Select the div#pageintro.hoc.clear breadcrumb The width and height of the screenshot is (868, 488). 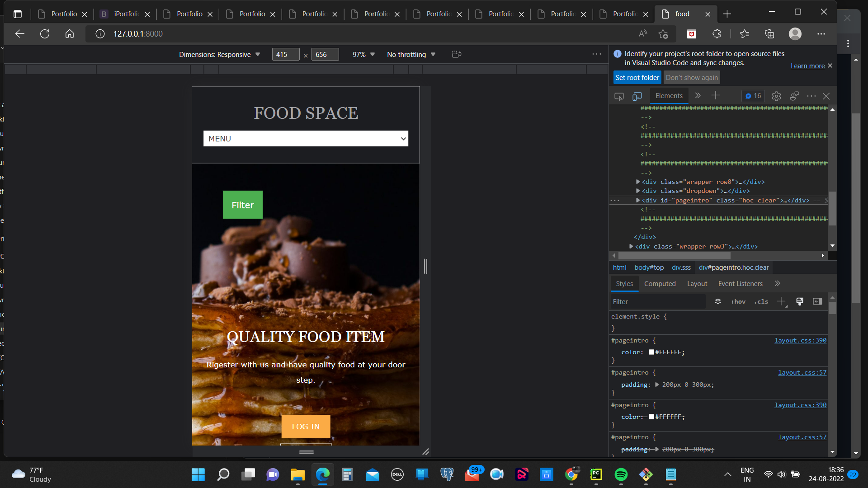(733, 267)
